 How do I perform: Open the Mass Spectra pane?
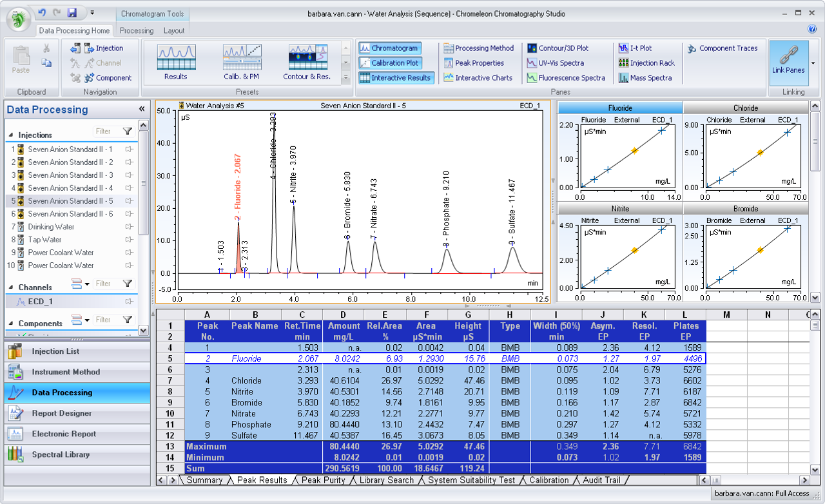click(645, 78)
